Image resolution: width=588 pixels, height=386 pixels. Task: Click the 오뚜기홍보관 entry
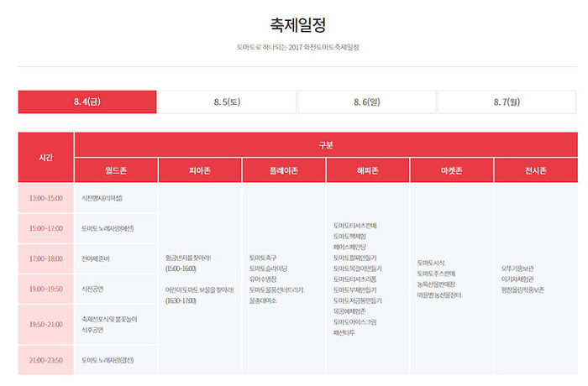click(x=517, y=269)
